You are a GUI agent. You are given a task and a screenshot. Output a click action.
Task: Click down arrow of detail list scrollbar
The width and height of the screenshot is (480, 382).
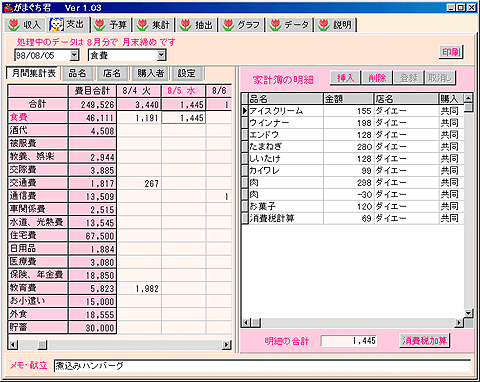(x=468, y=313)
